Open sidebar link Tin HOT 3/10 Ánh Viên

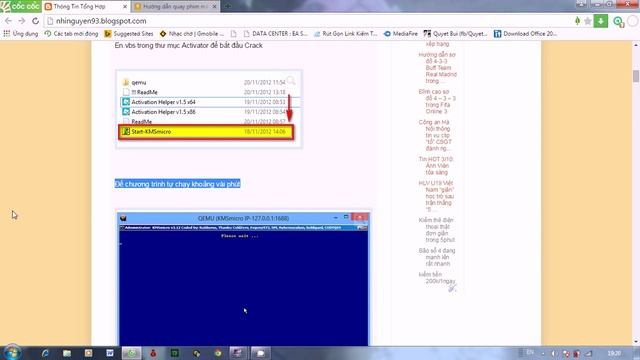(x=436, y=165)
